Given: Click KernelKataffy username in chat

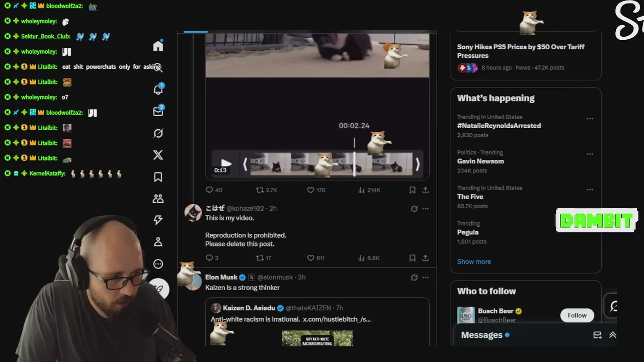Looking at the screenshot, I should [x=47, y=173].
